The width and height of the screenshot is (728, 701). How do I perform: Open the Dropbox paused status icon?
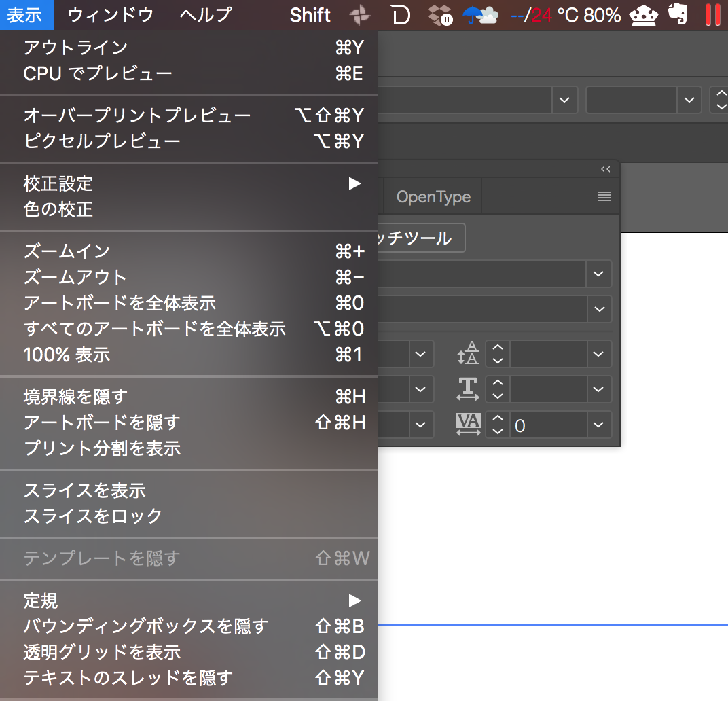pyautogui.click(x=440, y=15)
